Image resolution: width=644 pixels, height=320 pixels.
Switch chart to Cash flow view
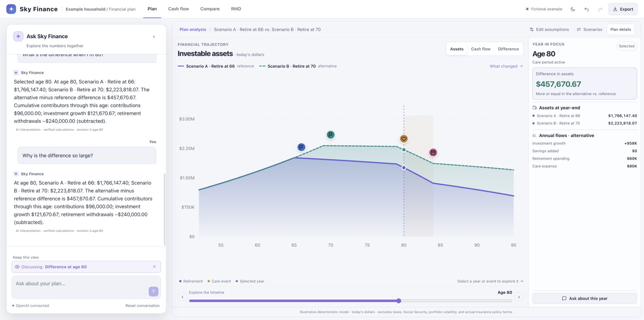[x=480, y=49]
